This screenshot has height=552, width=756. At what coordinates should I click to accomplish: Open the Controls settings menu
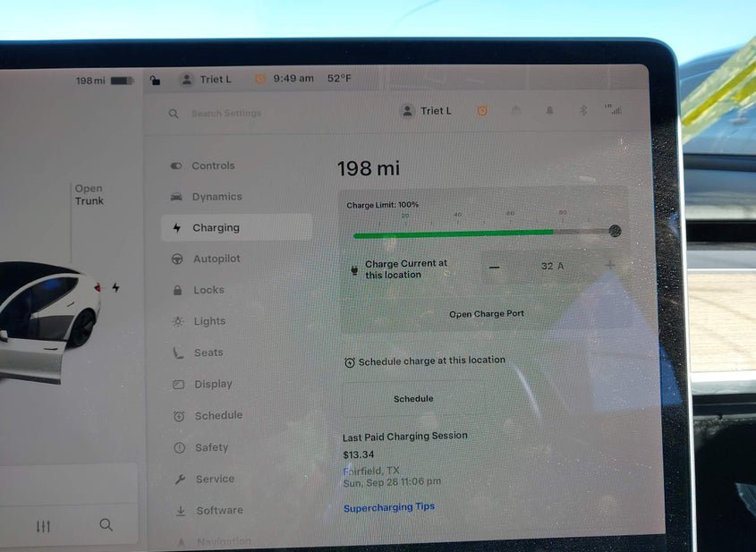coord(213,166)
